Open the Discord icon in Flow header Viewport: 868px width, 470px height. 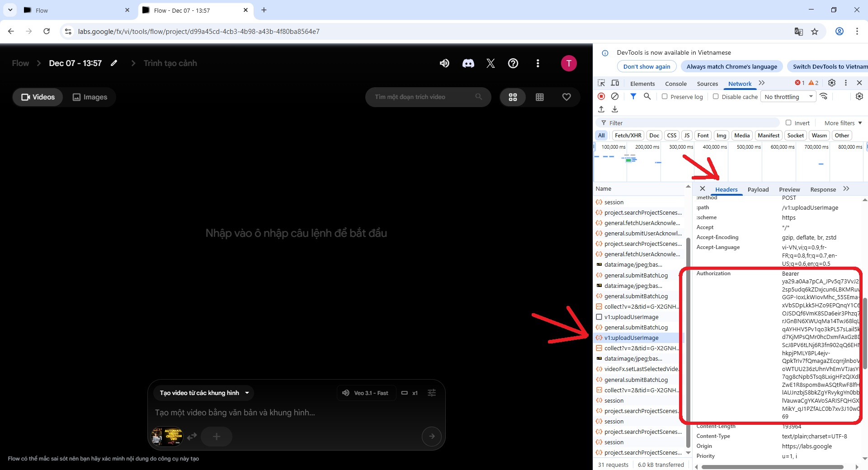[x=468, y=63]
